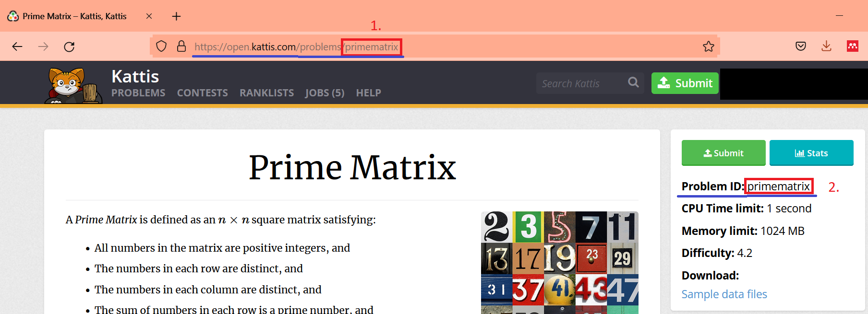The height and width of the screenshot is (314, 868).
Task: Click the green Submit button in header
Action: (685, 83)
